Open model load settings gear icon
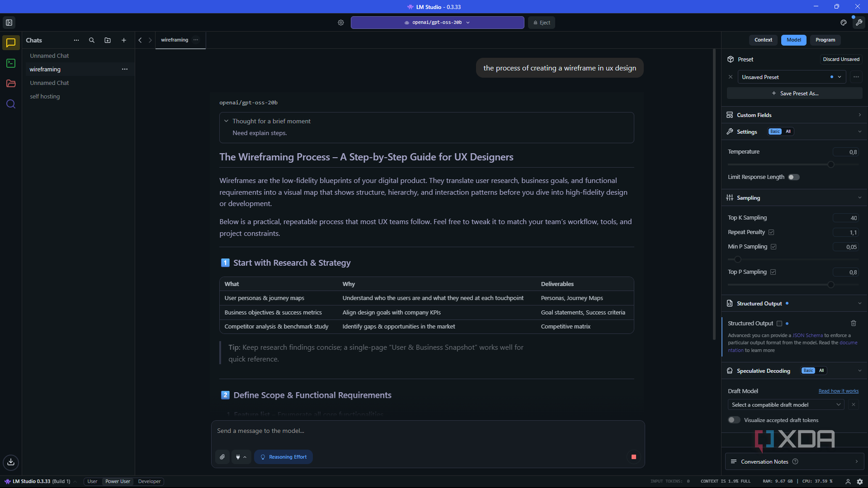Screen dimensions: 868x488 coord(341,23)
